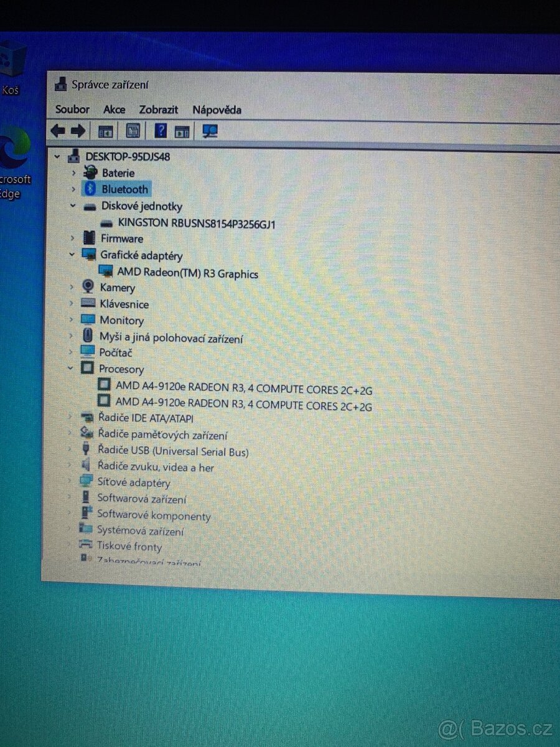Expand the Síťové adaptéry category

point(68,481)
